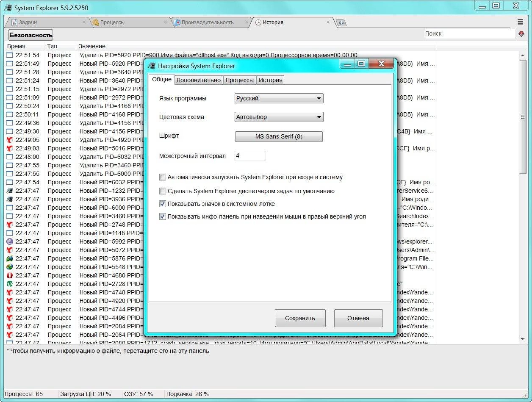Click the Opera icon in the PID=4680 row
Viewport: 532px width, 402px height.
(10, 275)
